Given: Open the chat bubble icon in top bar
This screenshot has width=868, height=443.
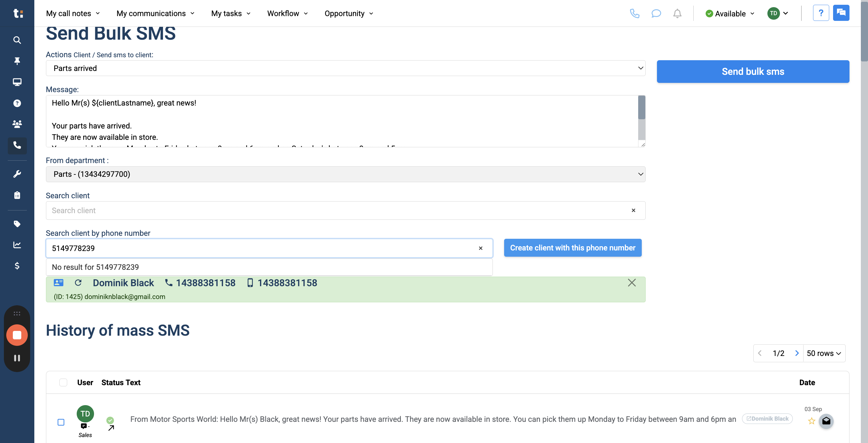Looking at the screenshot, I should 656,13.
